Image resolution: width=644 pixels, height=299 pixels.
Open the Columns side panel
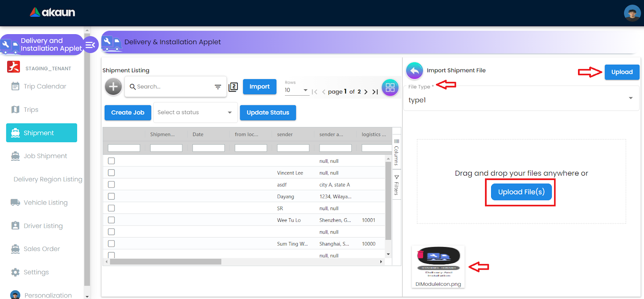point(396,152)
